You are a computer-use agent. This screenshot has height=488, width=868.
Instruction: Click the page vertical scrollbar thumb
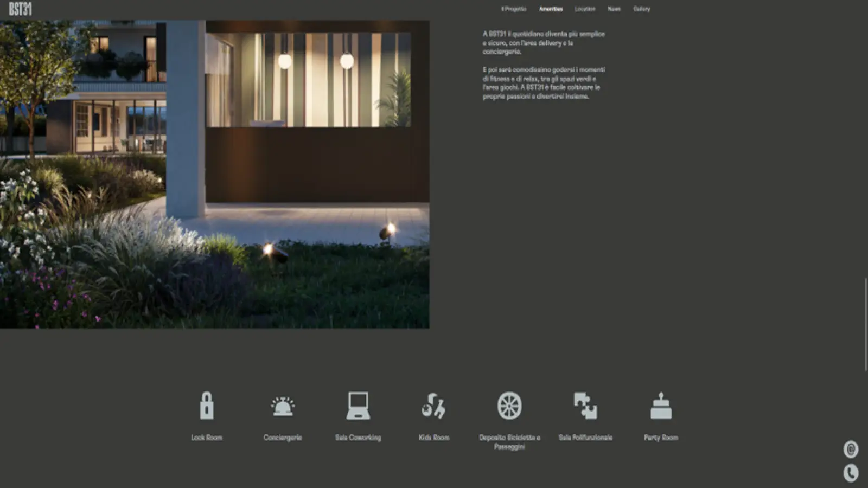pyautogui.click(x=865, y=324)
